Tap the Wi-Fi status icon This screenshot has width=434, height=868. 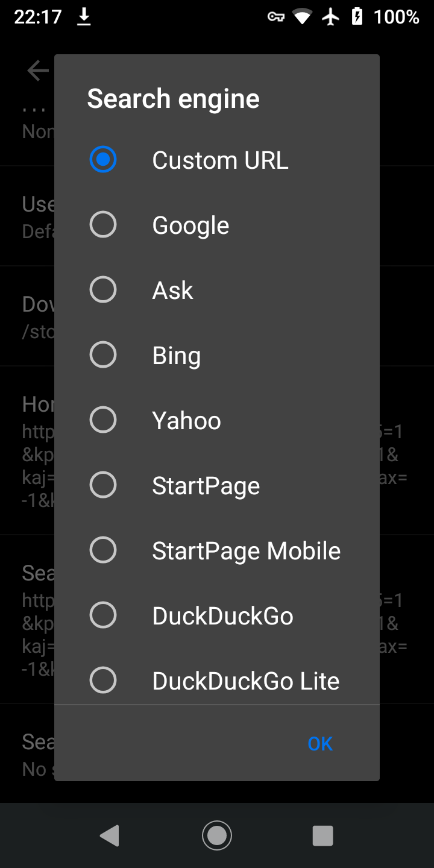[302, 17]
